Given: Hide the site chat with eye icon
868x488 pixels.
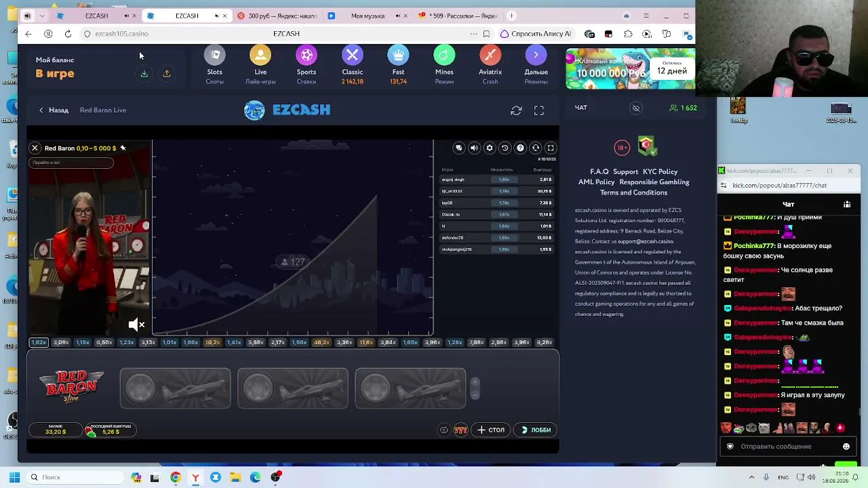Looking at the screenshot, I should 636,108.
